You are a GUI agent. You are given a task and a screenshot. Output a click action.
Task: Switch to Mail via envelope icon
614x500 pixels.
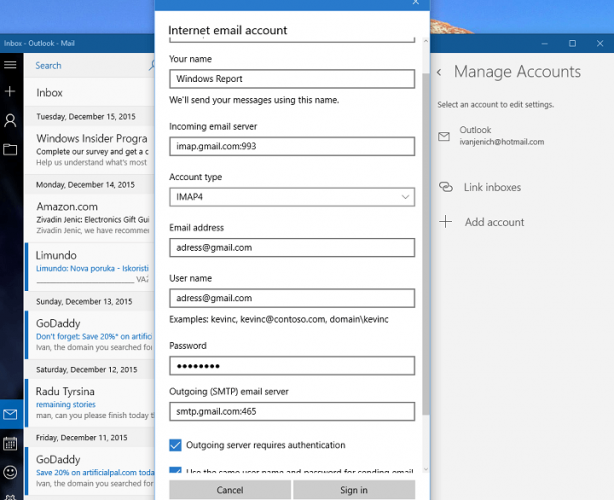point(10,414)
